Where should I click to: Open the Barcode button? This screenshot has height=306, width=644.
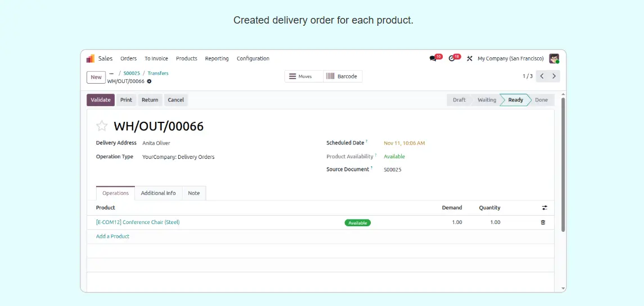(x=342, y=76)
